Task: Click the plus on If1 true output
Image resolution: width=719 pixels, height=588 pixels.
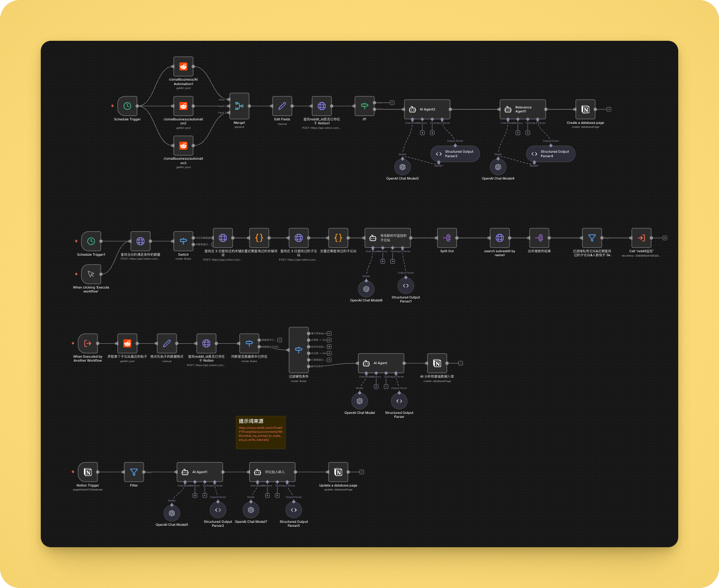Action: coord(392,102)
